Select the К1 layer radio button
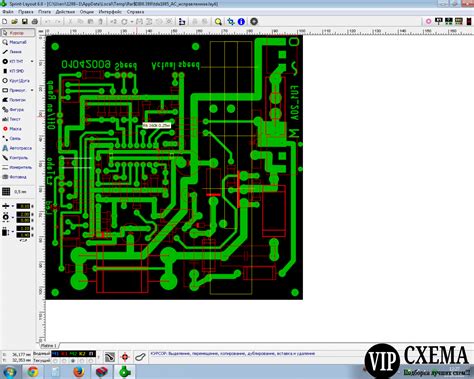474x379 pixels. [x=65, y=361]
